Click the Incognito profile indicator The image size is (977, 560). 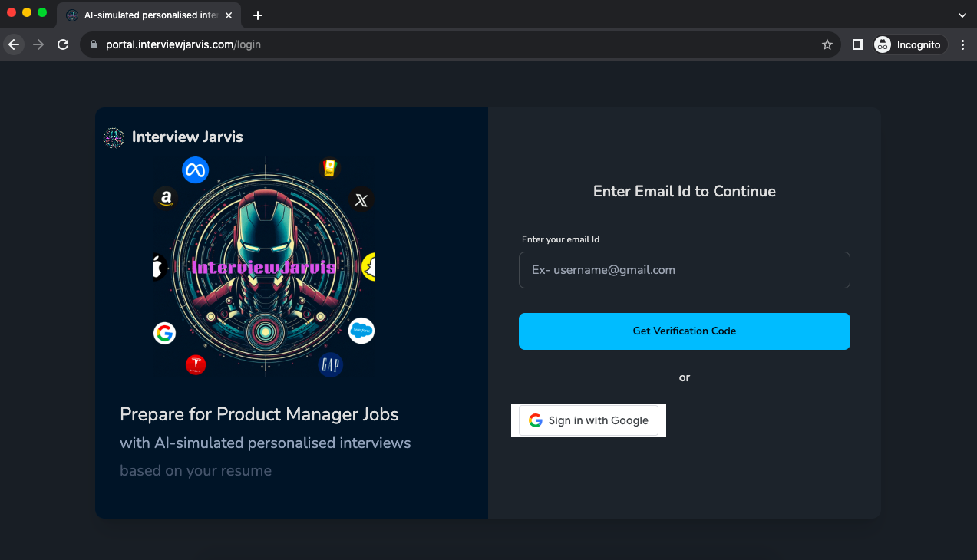coord(910,44)
